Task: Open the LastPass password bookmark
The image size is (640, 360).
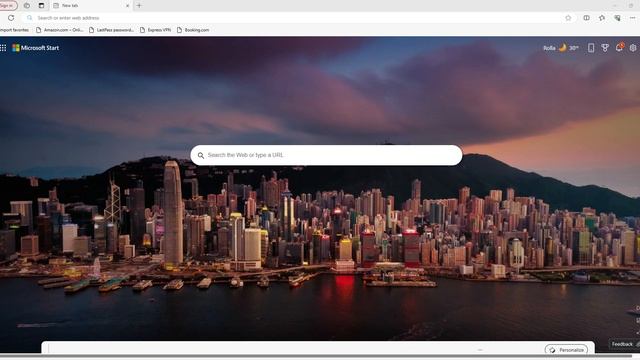Action: (111, 30)
